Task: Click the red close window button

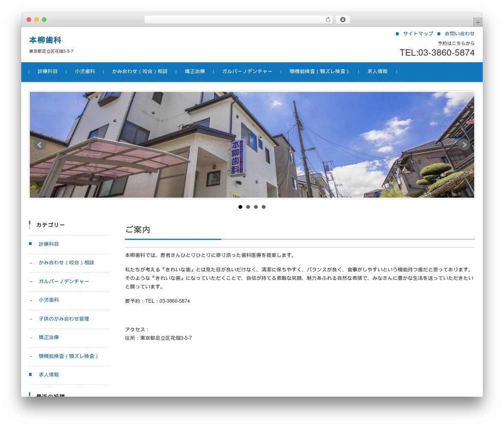Action: click(29, 20)
